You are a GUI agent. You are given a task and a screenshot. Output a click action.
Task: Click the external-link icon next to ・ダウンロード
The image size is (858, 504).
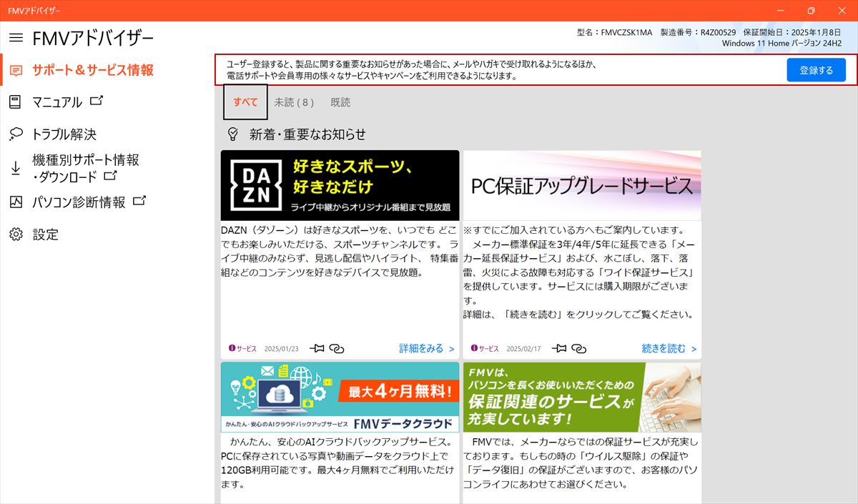[110, 175]
